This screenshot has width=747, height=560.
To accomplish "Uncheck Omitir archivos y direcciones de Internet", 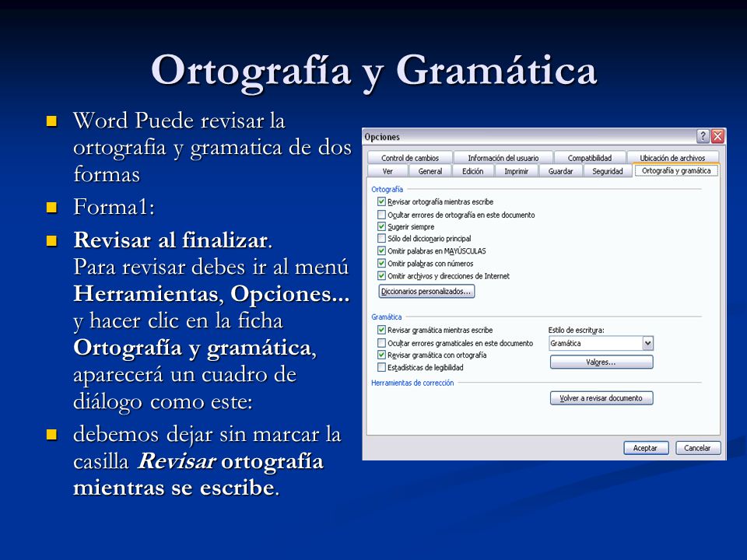I will pyautogui.click(x=381, y=275).
